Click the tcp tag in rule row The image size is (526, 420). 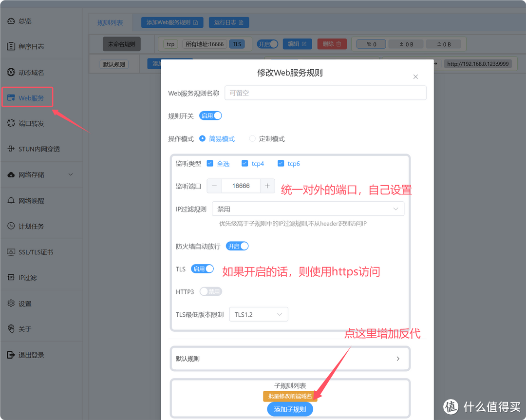[170, 44]
